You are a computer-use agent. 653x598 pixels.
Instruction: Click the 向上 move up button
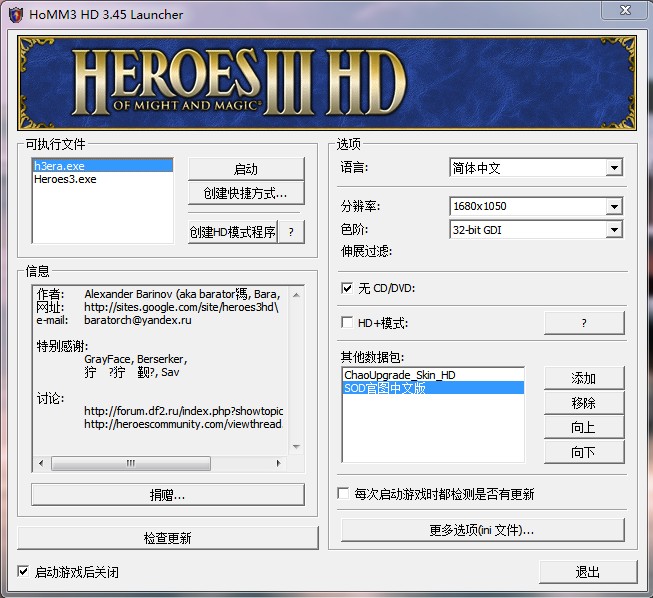584,427
